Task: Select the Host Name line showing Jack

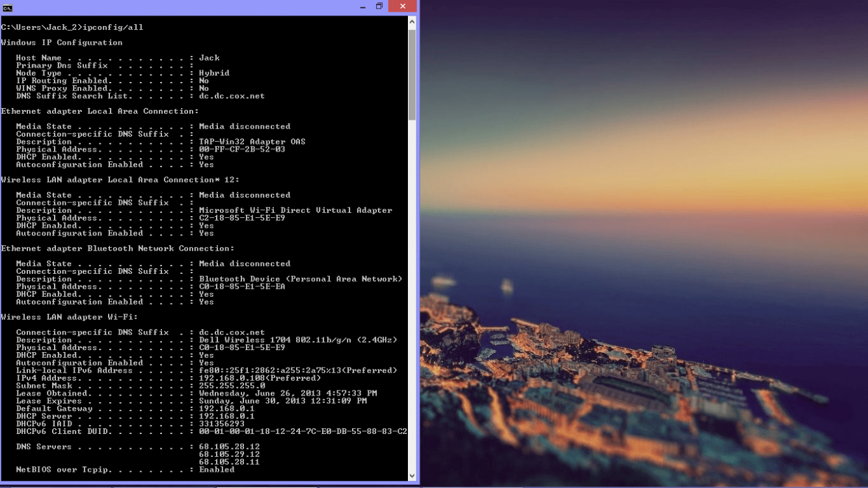Action: (111, 57)
